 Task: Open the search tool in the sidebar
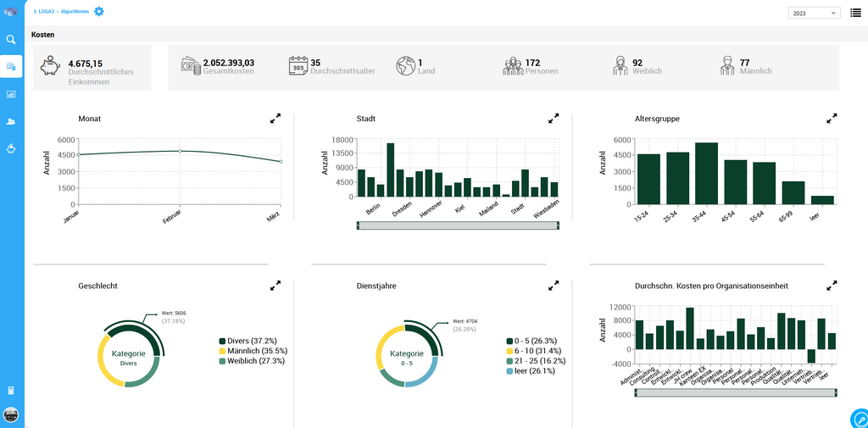pos(11,39)
